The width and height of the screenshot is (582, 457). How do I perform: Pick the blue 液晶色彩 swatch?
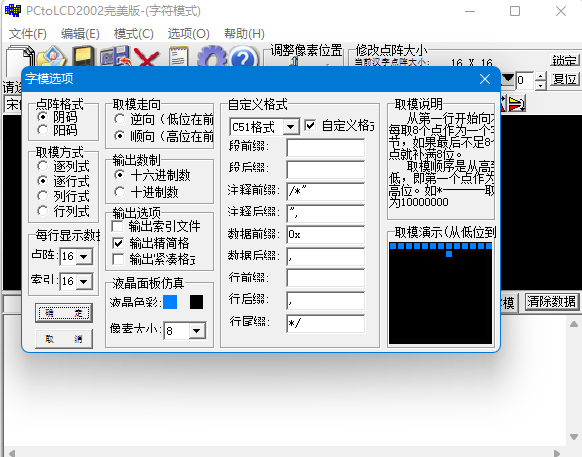pyautogui.click(x=170, y=302)
